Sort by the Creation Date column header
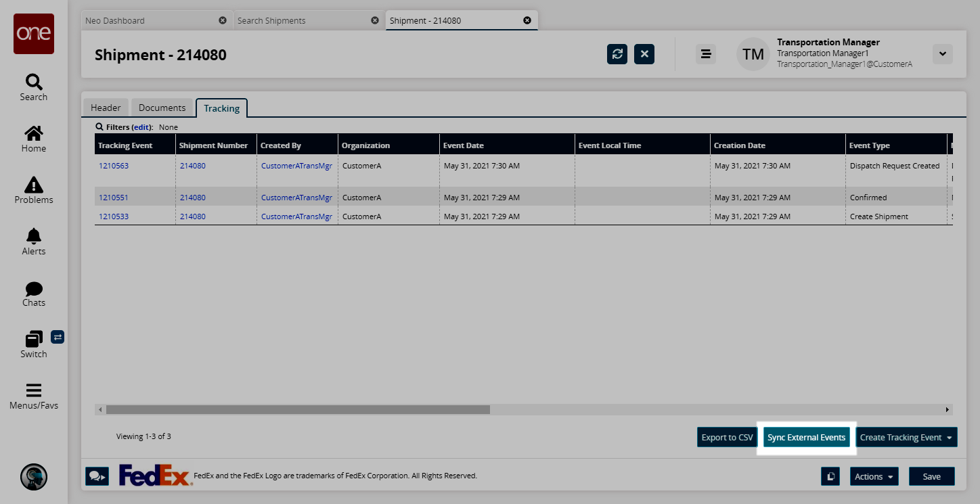Screen dimensions: 980x504 778,145
